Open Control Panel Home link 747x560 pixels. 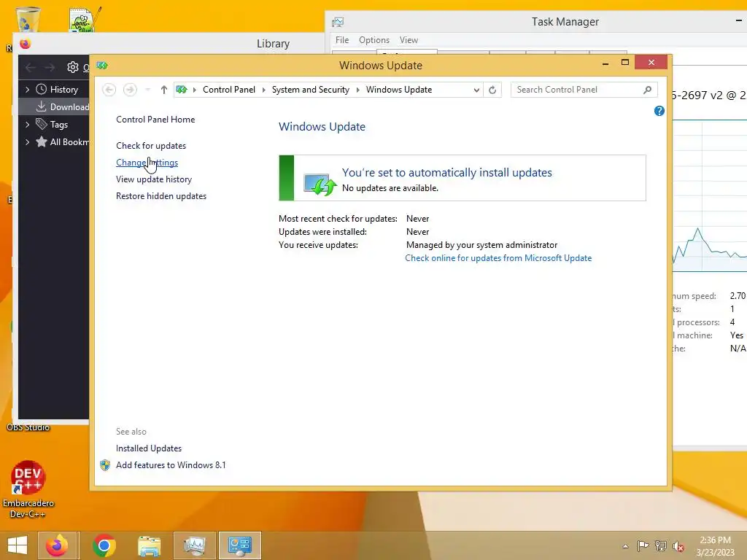tap(155, 120)
